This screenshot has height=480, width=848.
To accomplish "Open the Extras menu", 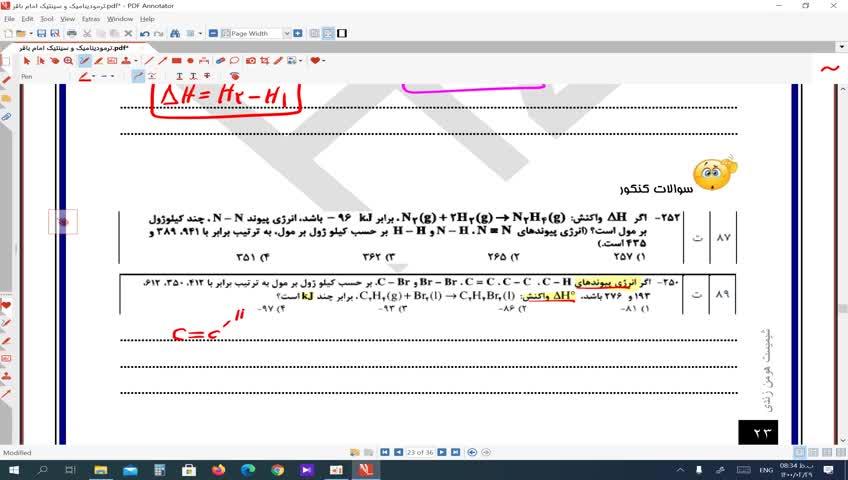I will [x=90, y=19].
